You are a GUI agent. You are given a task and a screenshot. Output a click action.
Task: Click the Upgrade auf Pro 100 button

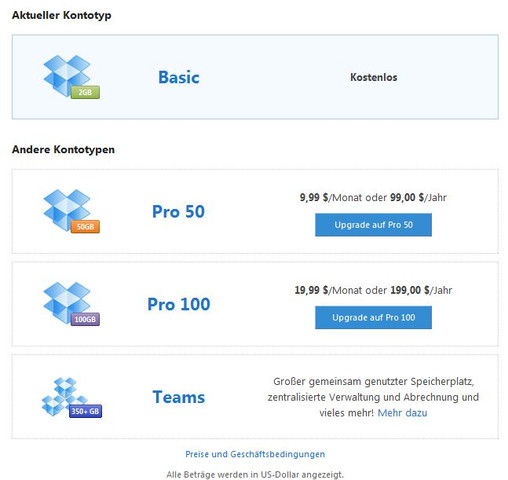point(373,318)
